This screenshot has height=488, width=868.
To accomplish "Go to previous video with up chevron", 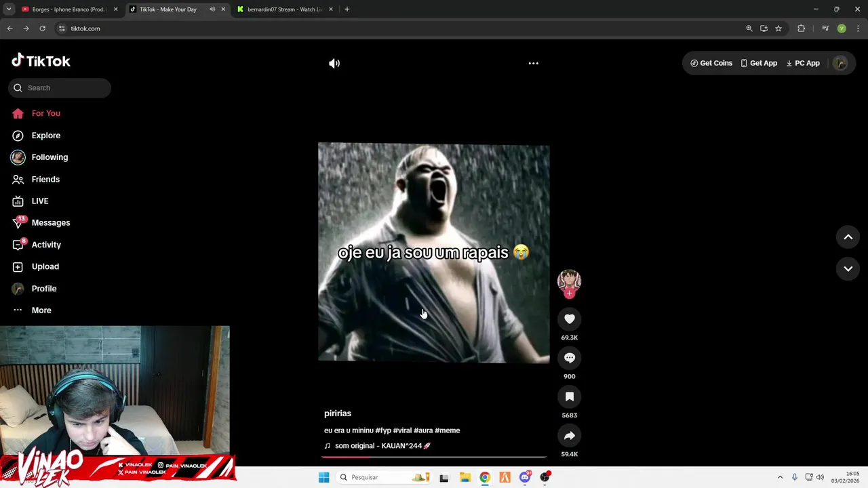I will 848,237.
